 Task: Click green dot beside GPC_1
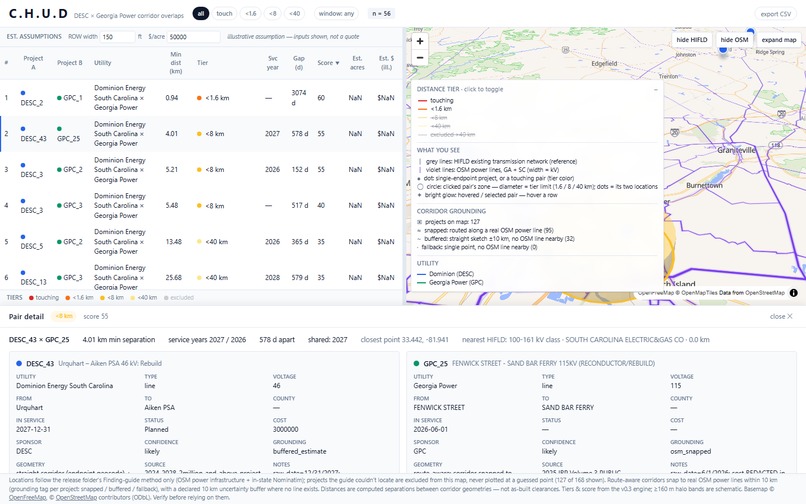[x=59, y=98]
